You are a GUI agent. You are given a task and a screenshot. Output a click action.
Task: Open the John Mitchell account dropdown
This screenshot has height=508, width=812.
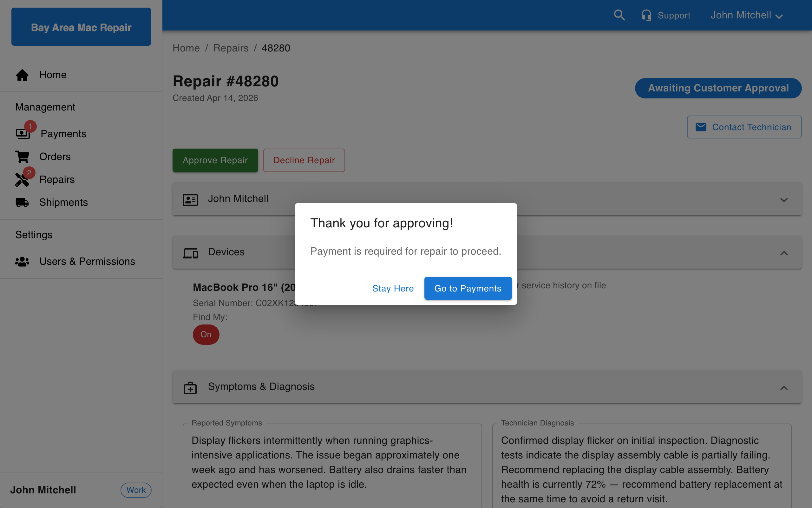click(x=747, y=15)
